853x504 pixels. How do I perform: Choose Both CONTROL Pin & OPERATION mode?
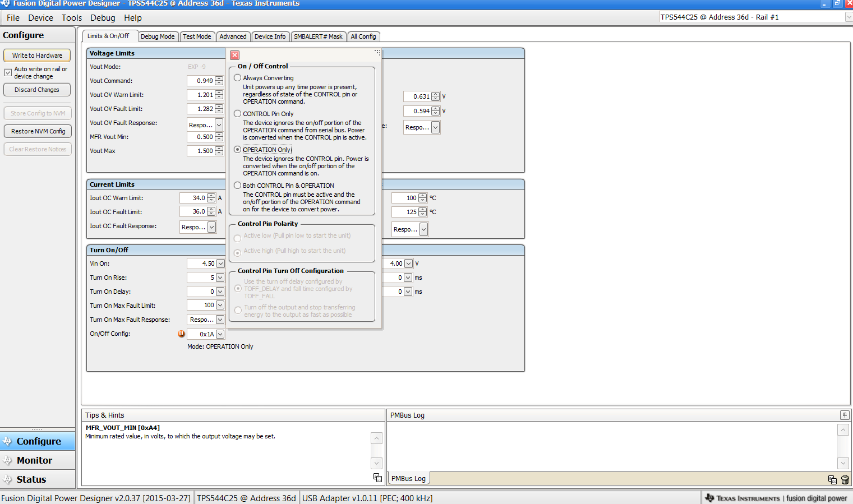tap(238, 186)
